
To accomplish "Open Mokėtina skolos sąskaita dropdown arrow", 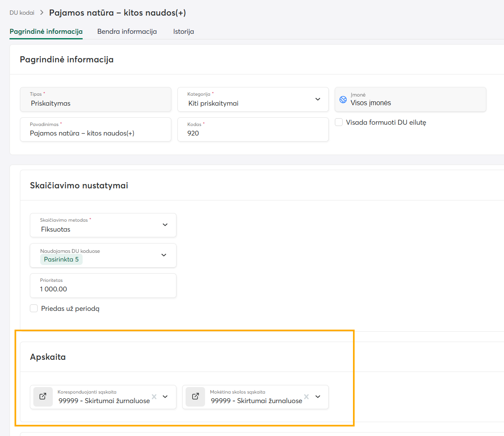I will [x=318, y=397].
